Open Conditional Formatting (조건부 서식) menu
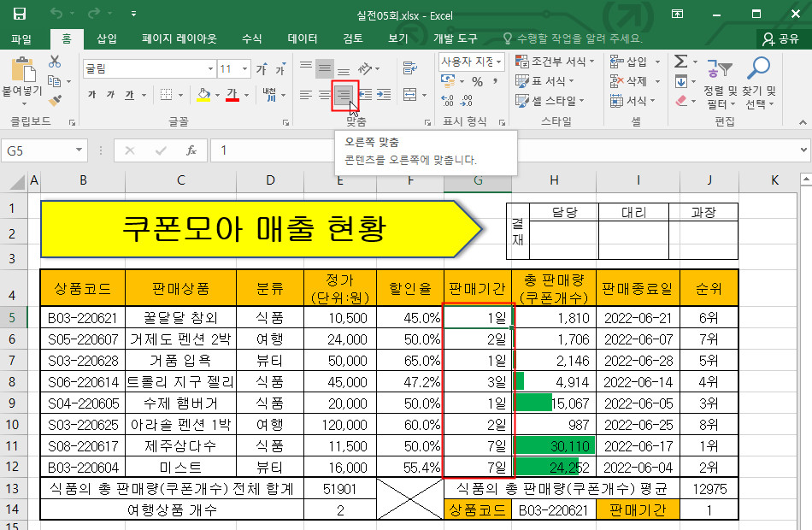This screenshot has width=812, height=530. tap(555, 62)
